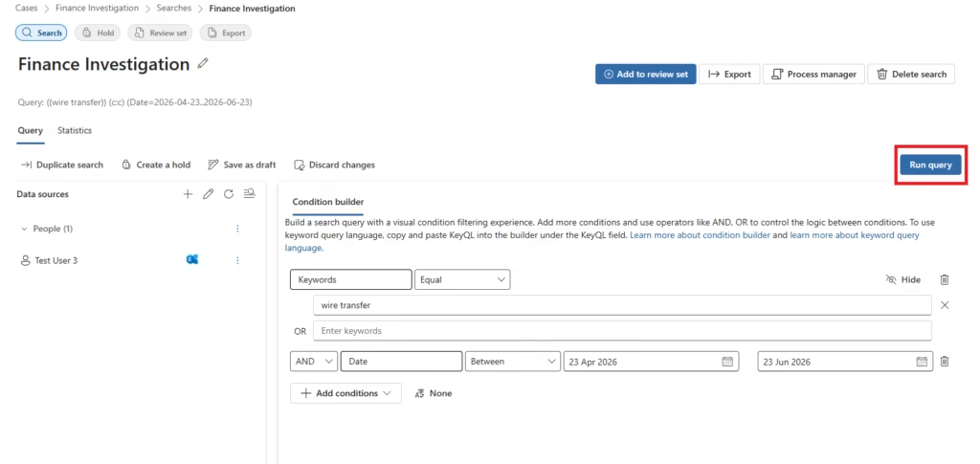980x464 pixels.
Task: Open calendar picker for 23 Jun 2026
Action: click(x=922, y=362)
